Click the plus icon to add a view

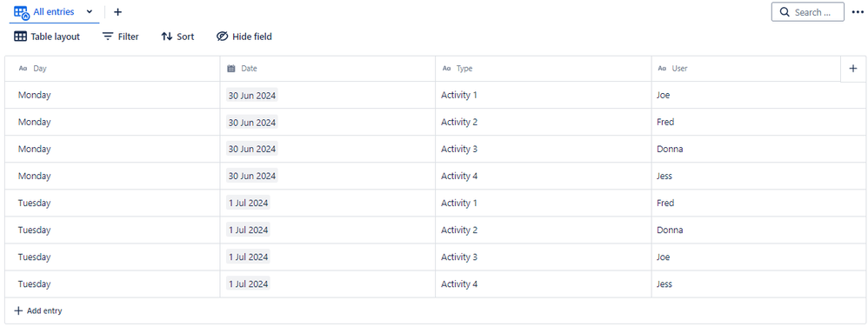click(x=117, y=12)
